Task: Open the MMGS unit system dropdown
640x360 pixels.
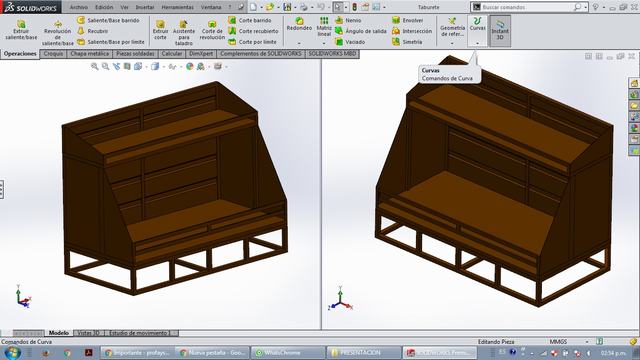Action: coord(587,342)
